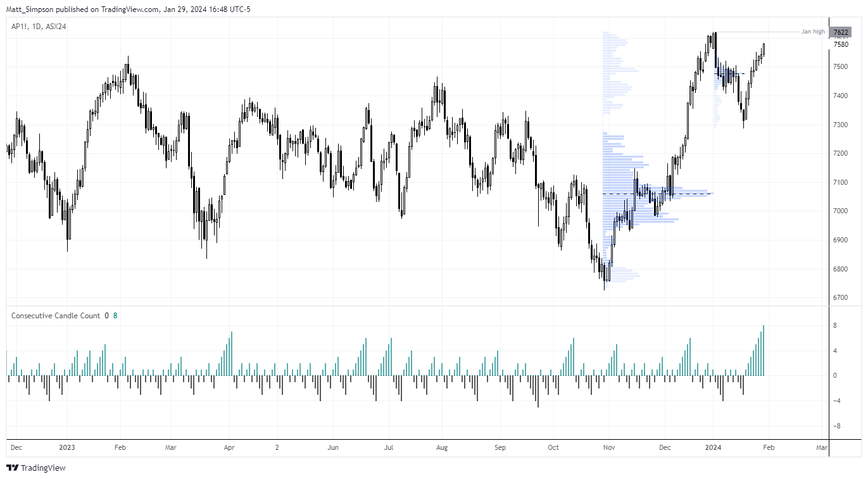868x479 pixels.
Task: Click the AP1!, 1D, ASX24 symbol label
Action: (x=39, y=27)
